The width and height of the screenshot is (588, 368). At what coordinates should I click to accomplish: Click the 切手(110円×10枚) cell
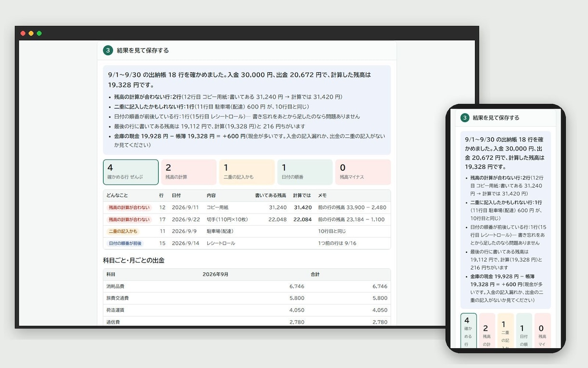(x=227, y=219)
